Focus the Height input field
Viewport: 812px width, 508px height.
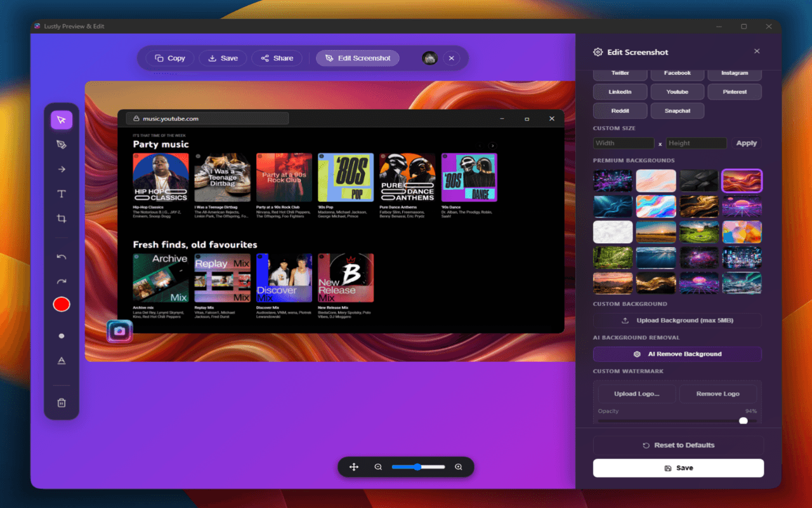696,143
